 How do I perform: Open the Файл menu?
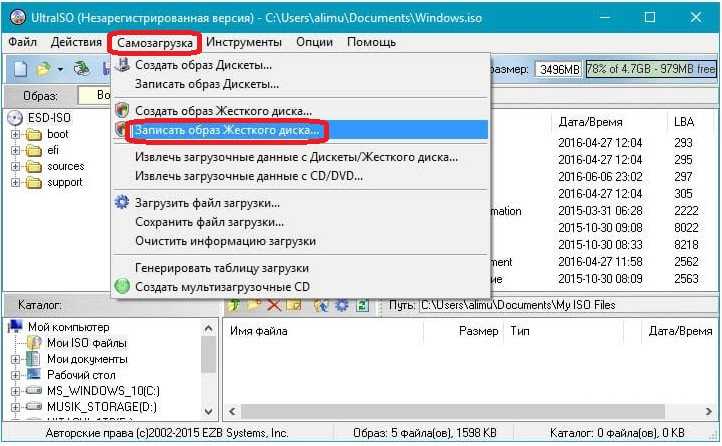(x=23, y=42)
